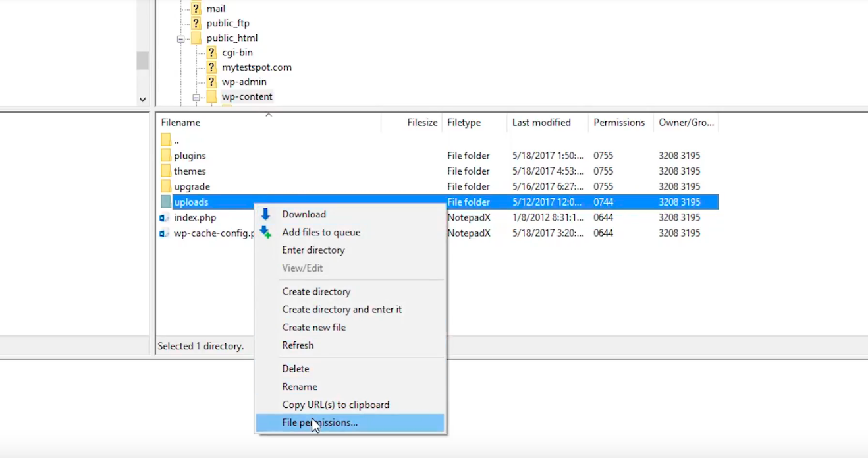Viewport: 868px width, 458px height.
Task: Click the upgrade folder icon
Action: pyautogui.click(x=166, y=186)
